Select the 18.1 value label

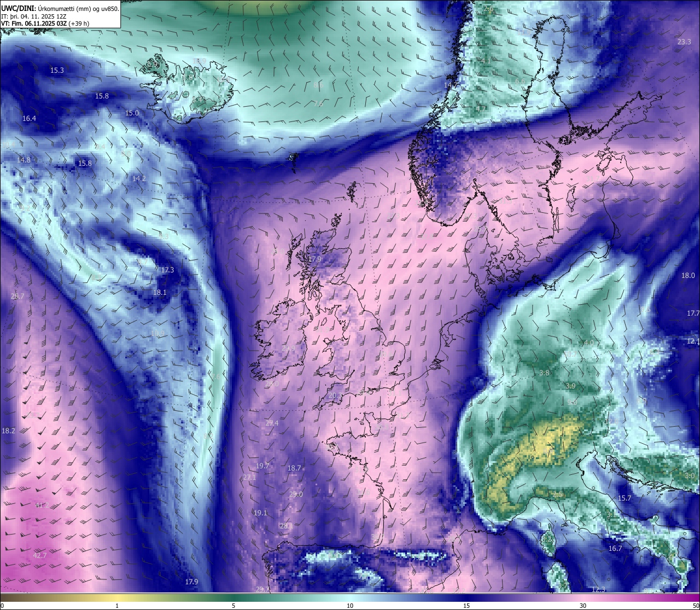coord(160,293)
